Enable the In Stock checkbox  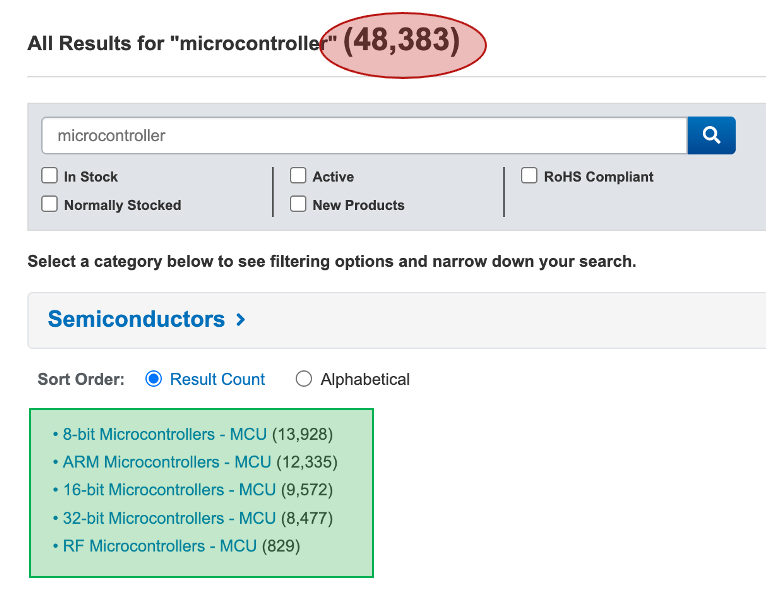49,176
